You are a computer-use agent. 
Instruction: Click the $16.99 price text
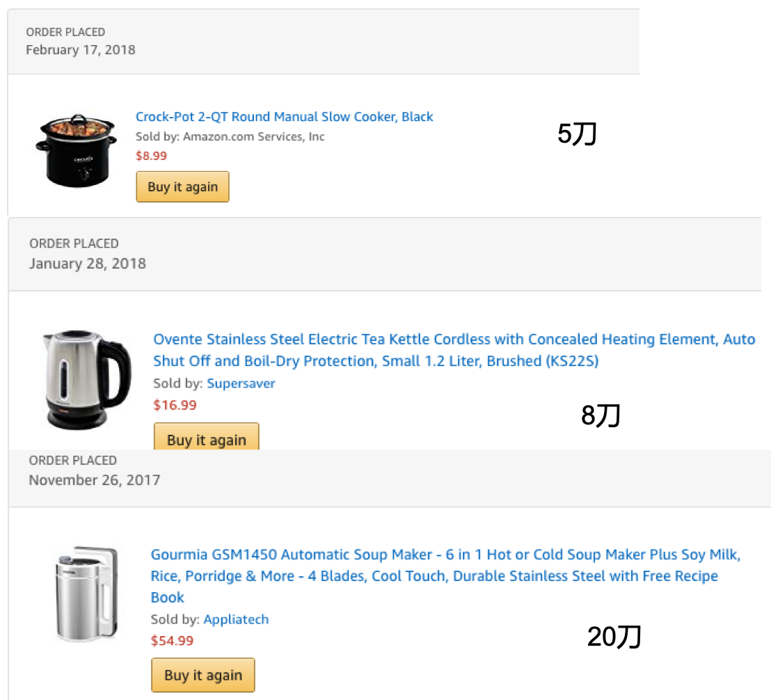pos(175,405)
